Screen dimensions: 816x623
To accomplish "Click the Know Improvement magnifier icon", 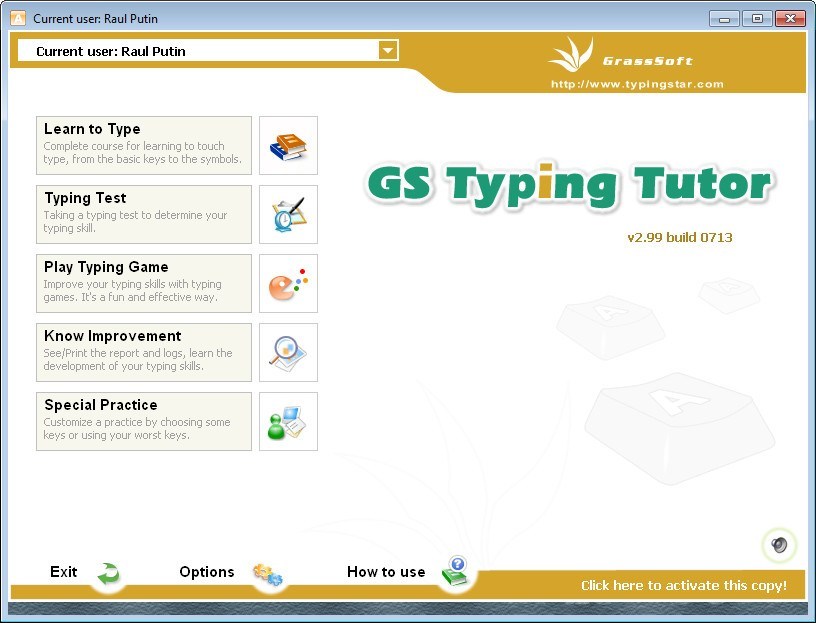I will (288, 352).
